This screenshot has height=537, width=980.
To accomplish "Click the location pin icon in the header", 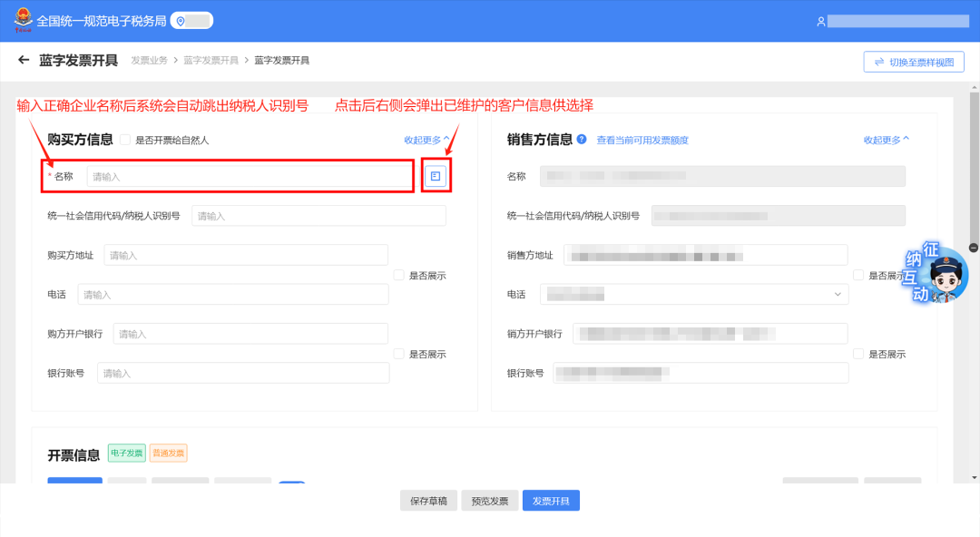I will [181, 21].
